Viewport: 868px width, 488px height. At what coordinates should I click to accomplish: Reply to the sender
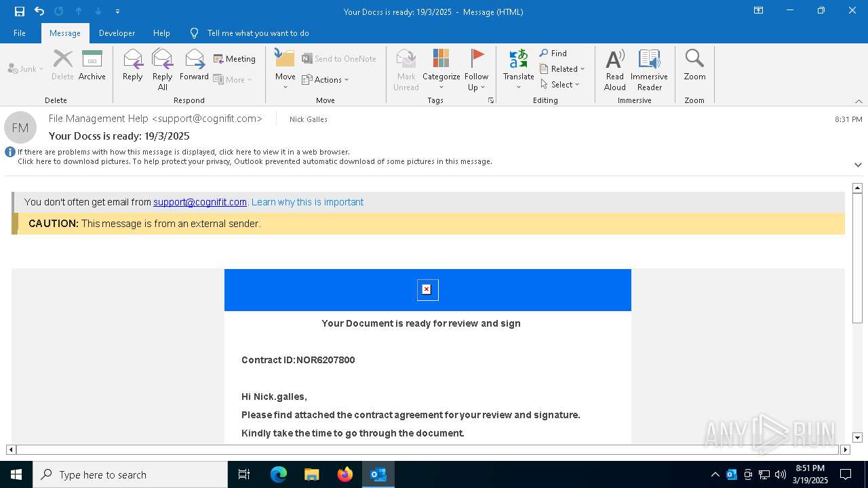coord(133,66)
